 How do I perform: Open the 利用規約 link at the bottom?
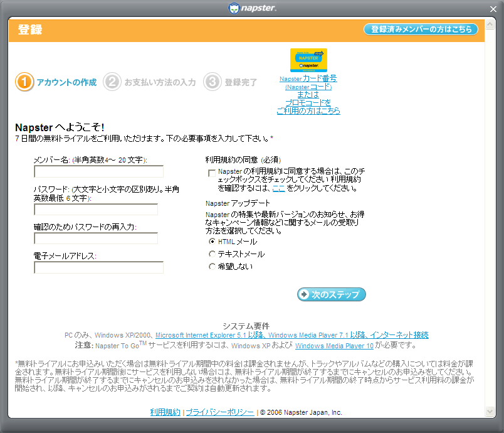tap(164, 412)
